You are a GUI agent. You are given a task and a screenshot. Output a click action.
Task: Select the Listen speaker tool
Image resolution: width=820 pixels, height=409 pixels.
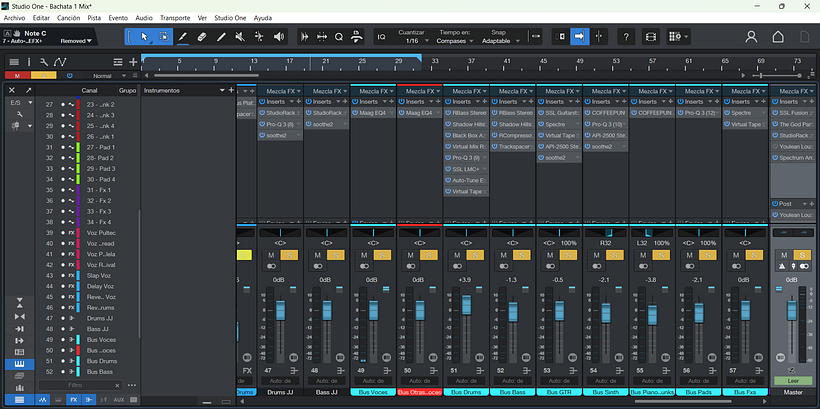click(279, 37)
